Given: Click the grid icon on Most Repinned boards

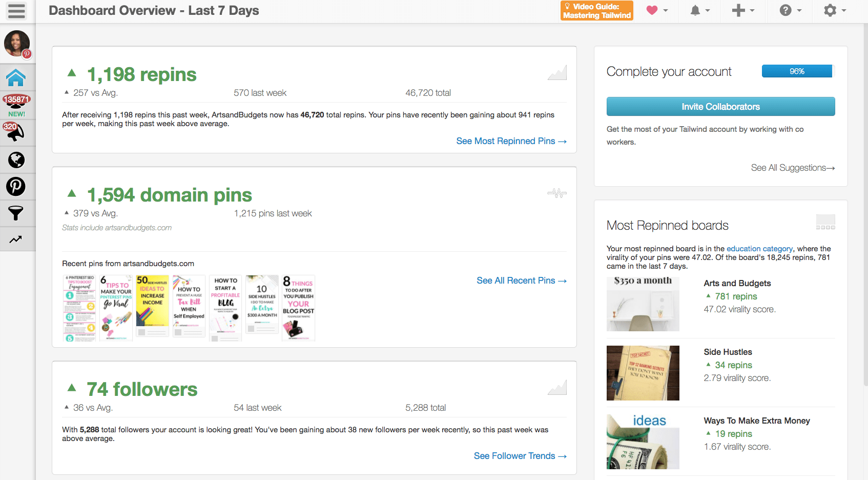Looking at the screenshot, I should point(826,222).
